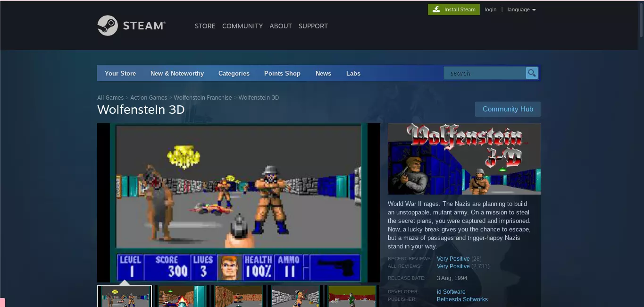644x307 pixels.
Task: Click Wolfenstein 3D breadcrumb link
Action: pos(259,97)
